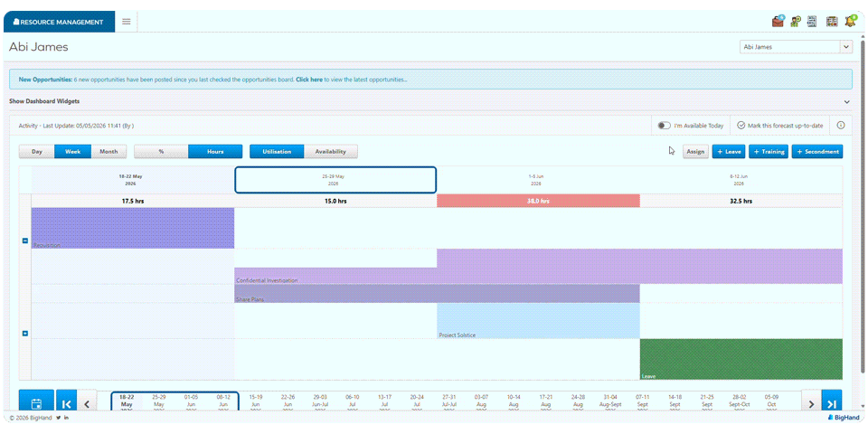Viewport: 868px width, 434px height.
Task: Open the checklist report icon in header
Action: click(813, 22)
